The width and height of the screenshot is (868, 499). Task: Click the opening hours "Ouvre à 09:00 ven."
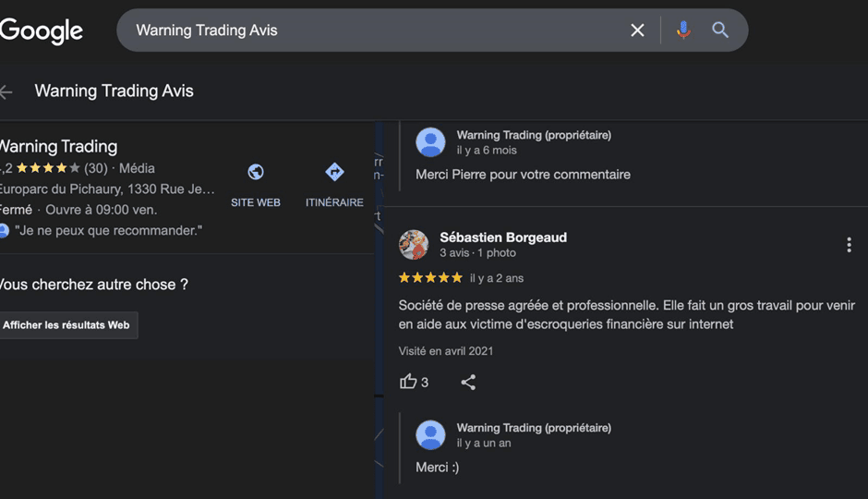coord(102,210)
